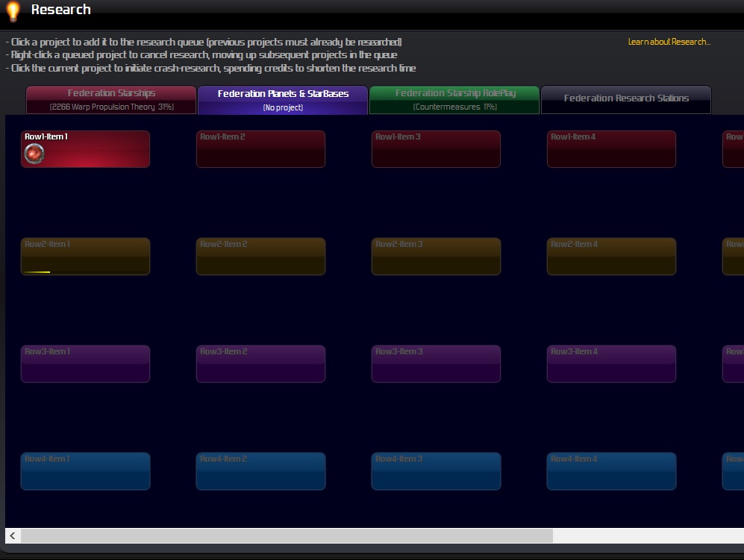This screenshot has width=744, height=560.
Task: Click the yellow progress bar in Row2-Item 1
Action: tap(37, 272)
